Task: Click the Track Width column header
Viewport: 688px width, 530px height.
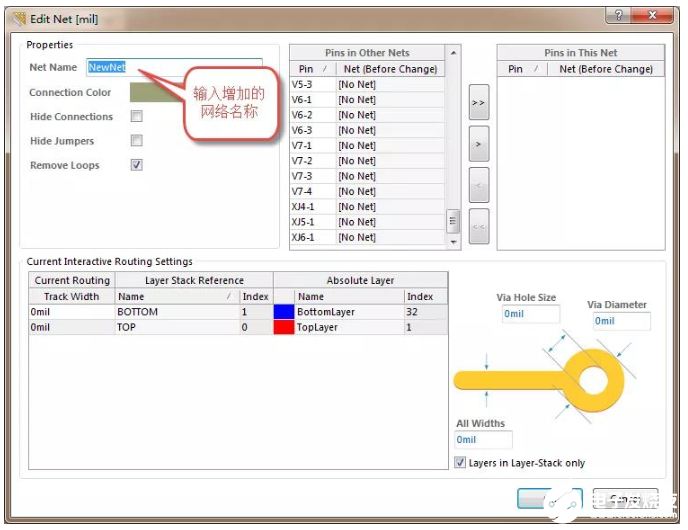Action: [72, 297]
